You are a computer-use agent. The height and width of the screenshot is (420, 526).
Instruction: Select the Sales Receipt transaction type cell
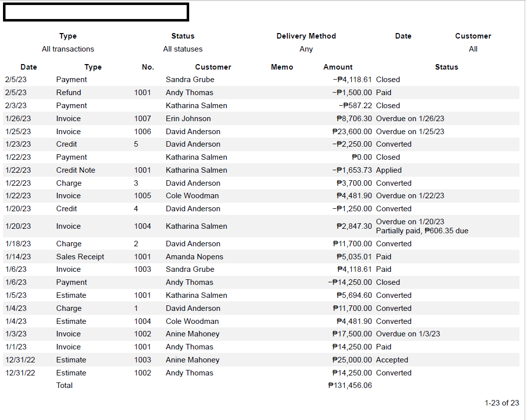click(x=80, y=257)
